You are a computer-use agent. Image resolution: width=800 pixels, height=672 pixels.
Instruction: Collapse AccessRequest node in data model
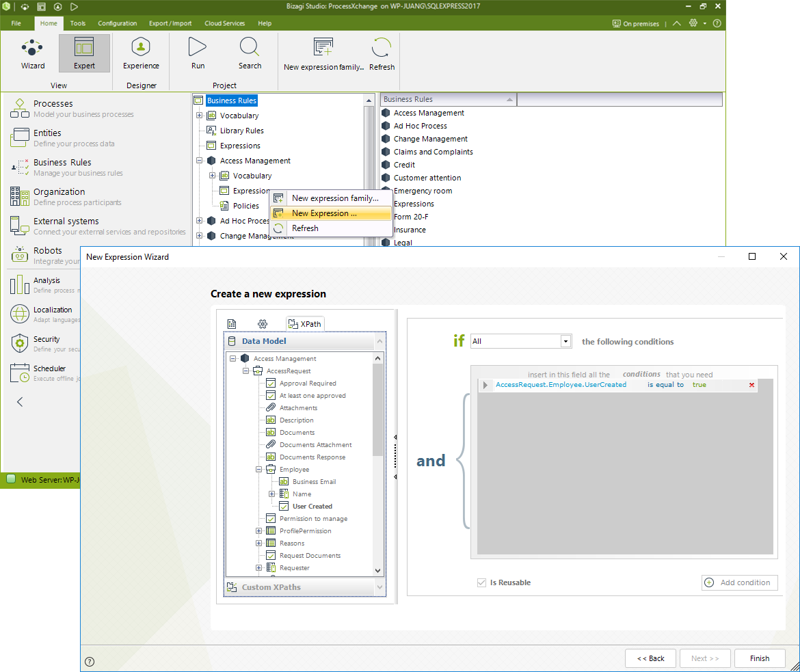[x=246, y=371]
